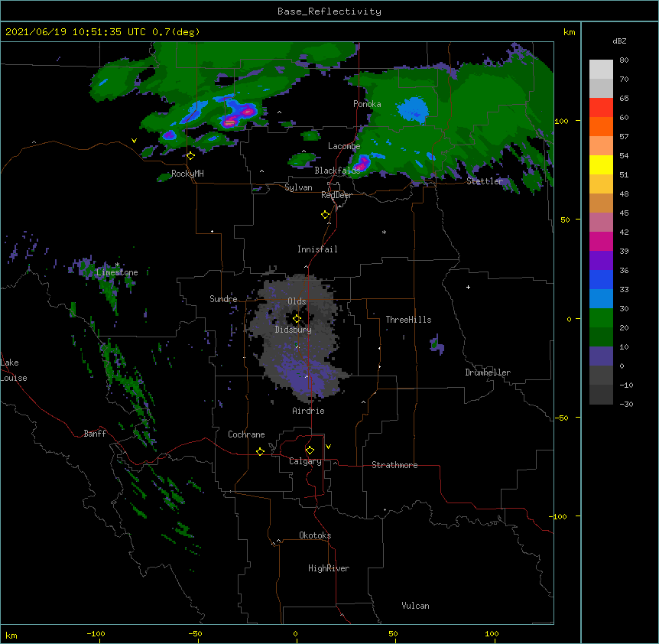Click the ThreeHills label
The height and width of the screenshot is (644, 659).
pyautogui.click(x=408, y=320)
